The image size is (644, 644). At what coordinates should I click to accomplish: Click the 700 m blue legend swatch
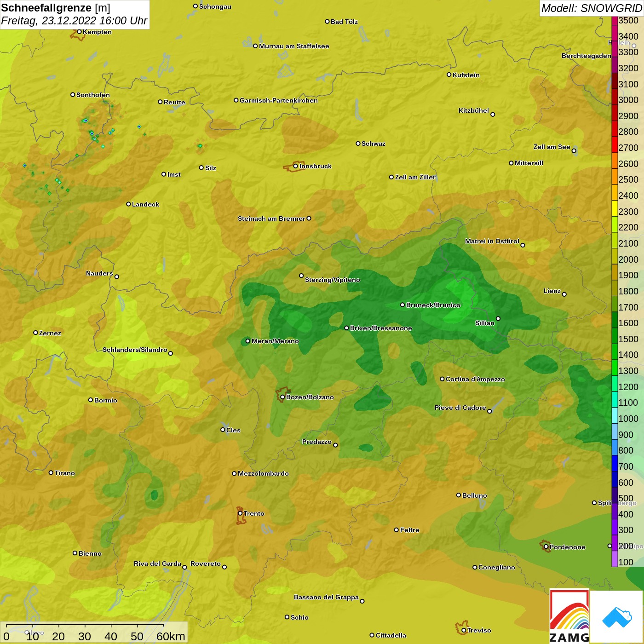(615, 463)
